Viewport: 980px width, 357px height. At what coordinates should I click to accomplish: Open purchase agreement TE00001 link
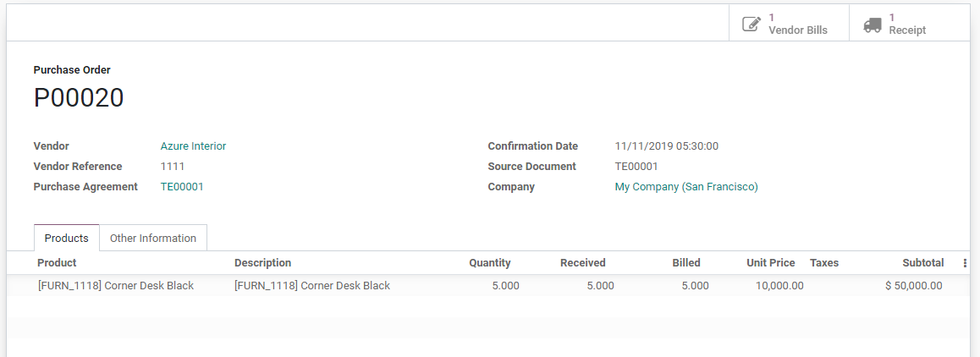tap(182, 187)
